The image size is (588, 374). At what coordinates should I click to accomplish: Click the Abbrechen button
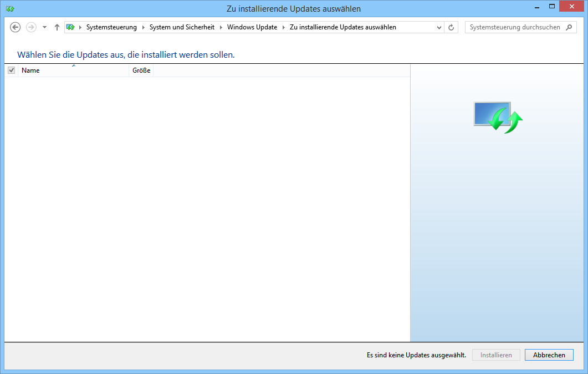coord(549,355)
